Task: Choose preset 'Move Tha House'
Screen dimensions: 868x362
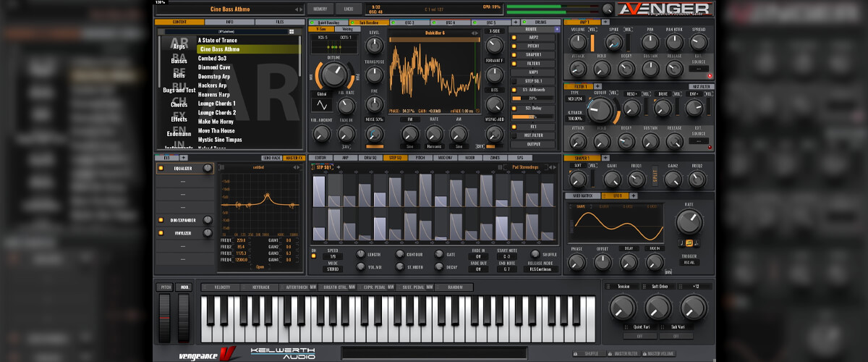Action: (217, 130)
